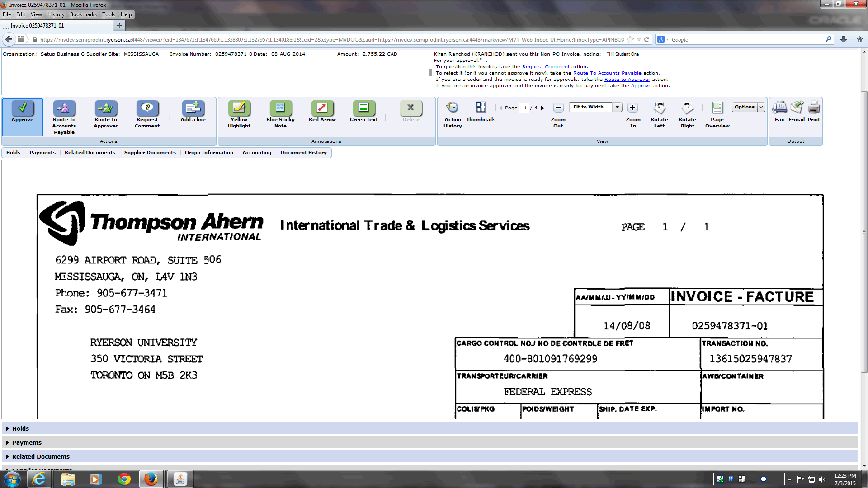Add a Blue Sticky Note

(280, 108)
